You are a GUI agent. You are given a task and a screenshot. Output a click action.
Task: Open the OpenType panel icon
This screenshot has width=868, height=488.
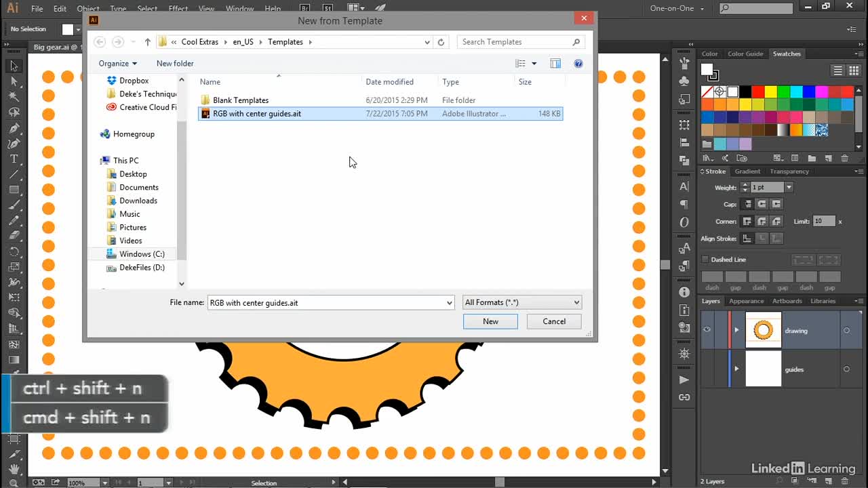(x=684, y=222)
